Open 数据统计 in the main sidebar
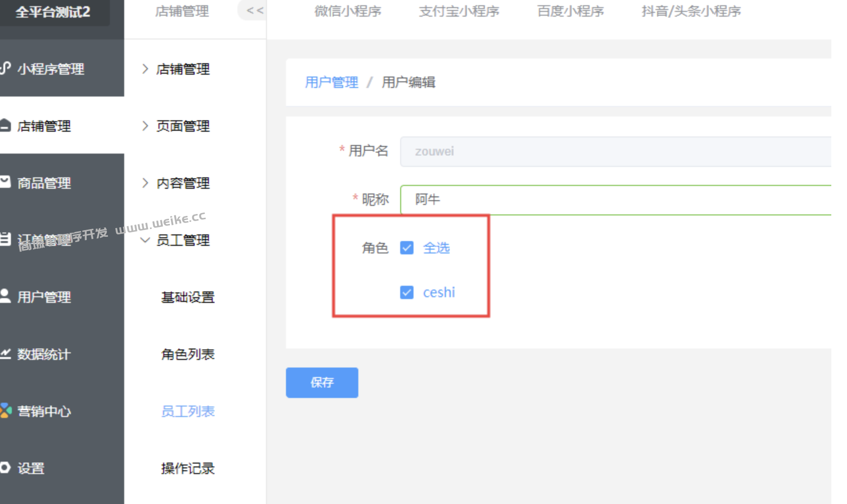 tap(44, 354)
